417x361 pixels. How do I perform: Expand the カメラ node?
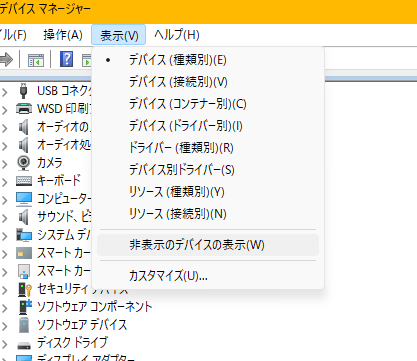(x=5, y=164)
